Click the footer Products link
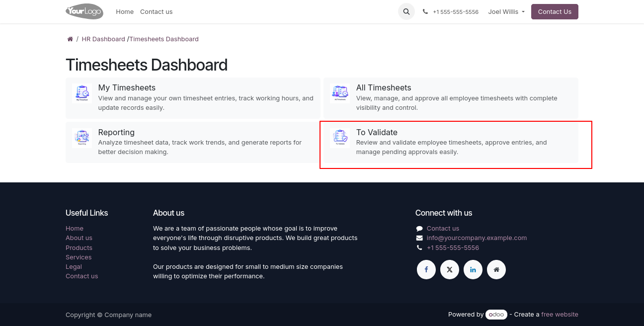This screenshot has width=644, height=326. [x=79, y=247]
